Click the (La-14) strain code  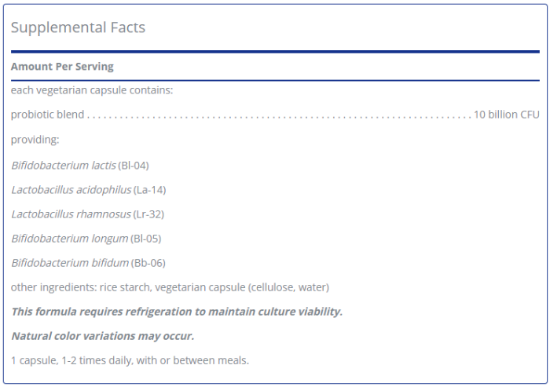(x=149, y=190)
